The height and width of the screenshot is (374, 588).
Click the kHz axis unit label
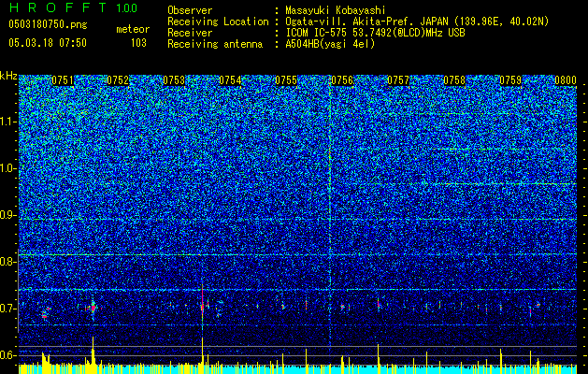[8, 76]
